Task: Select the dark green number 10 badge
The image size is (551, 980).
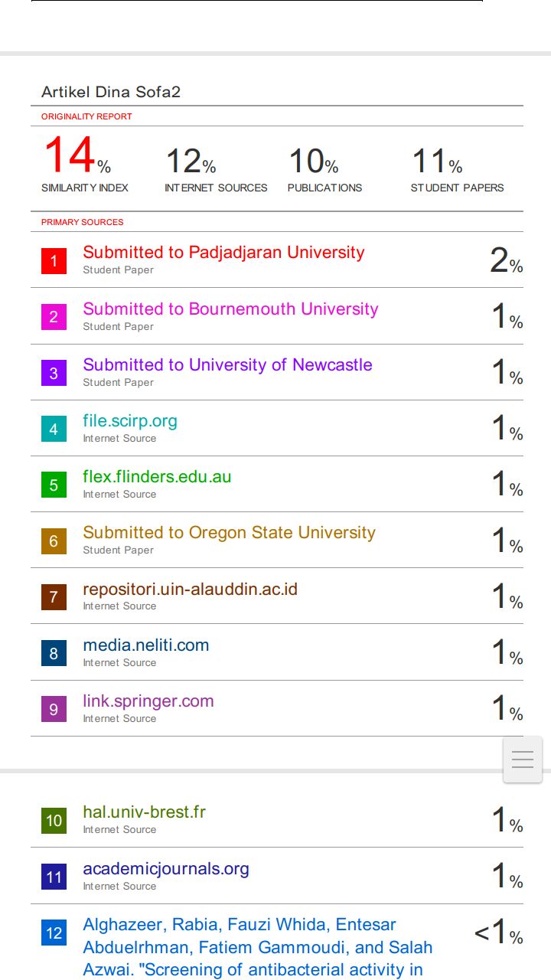Action: tap(54, 821)
